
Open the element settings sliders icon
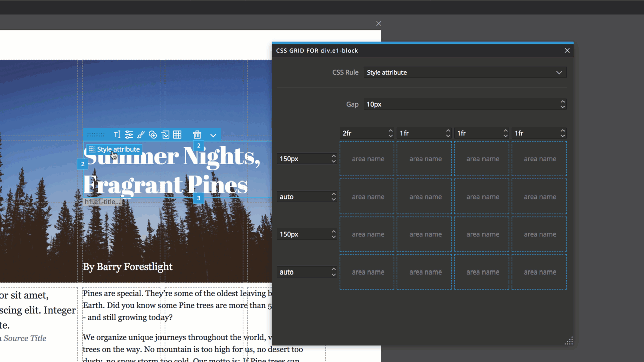[x=129, y=134]
